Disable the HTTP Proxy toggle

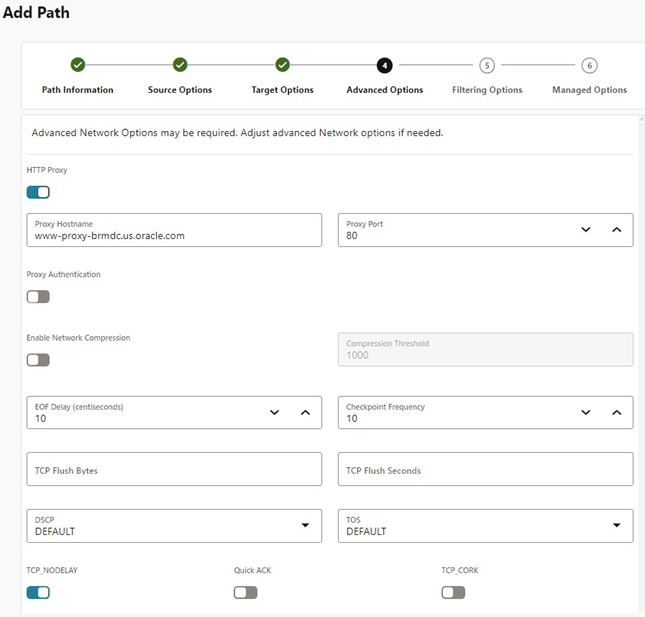[x=38, y=192]
